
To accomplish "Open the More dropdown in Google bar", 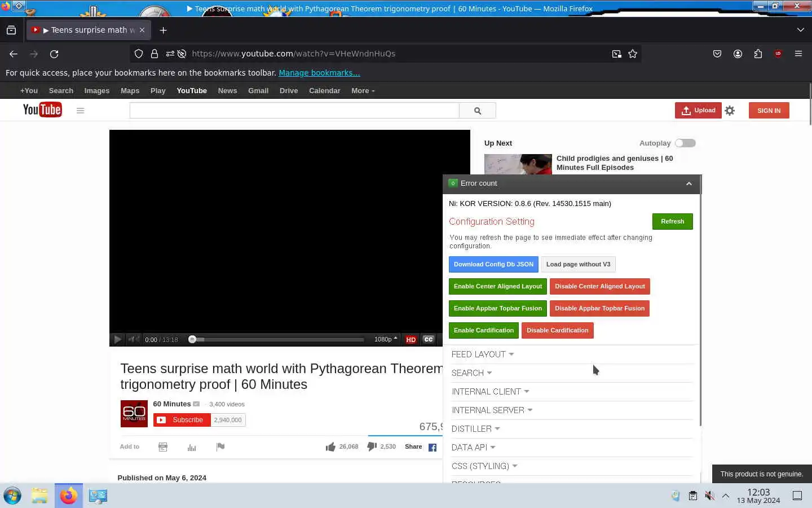I will (363, 91).
